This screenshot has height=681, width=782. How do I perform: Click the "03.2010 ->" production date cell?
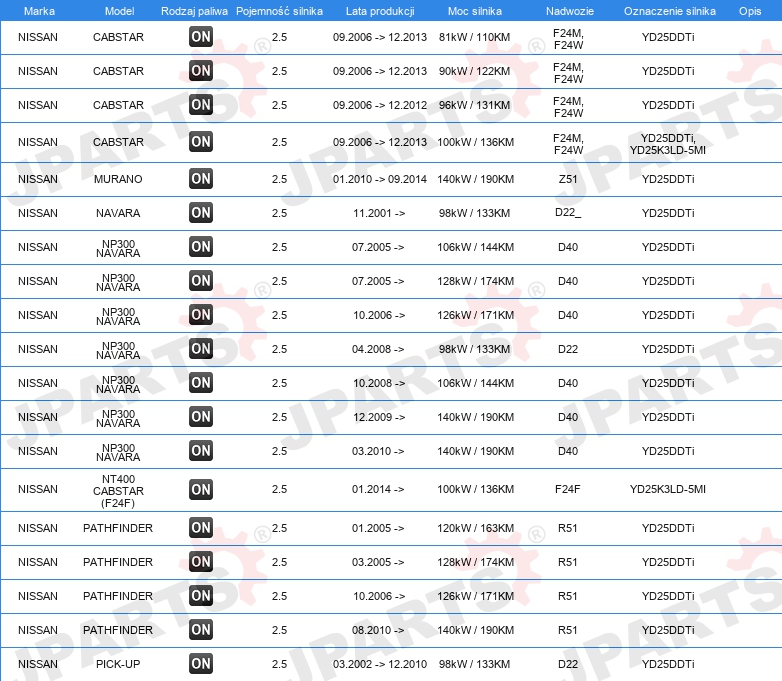(x=378, y=451)
